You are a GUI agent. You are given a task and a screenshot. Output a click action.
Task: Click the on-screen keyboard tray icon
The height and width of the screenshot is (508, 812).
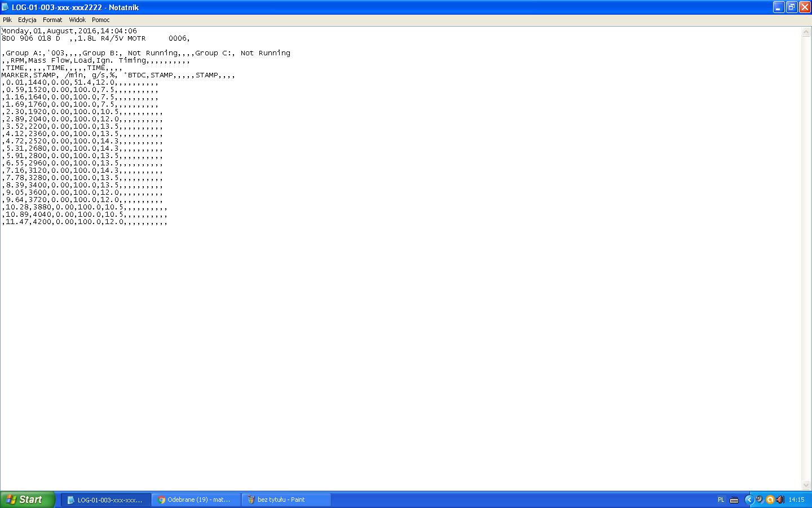(x=734, y=500)
